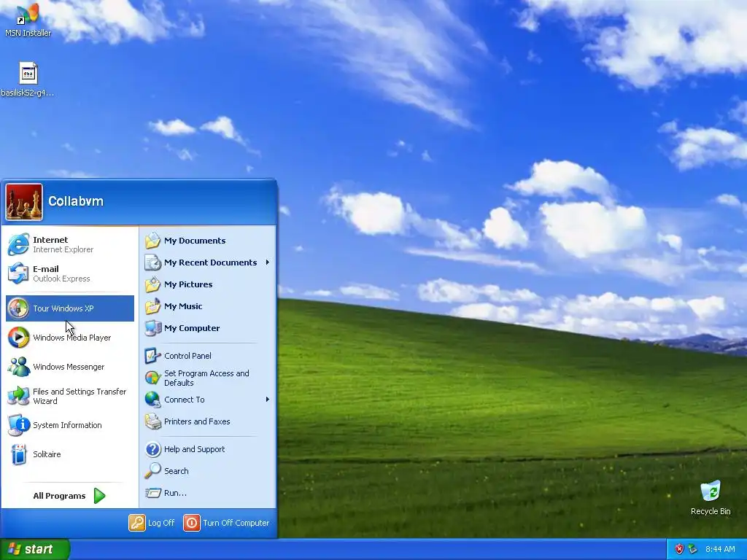Viewport: 747px width, 560px height.
Task: Click the Internet Explorer subtitle text
Action: [63, 249]
